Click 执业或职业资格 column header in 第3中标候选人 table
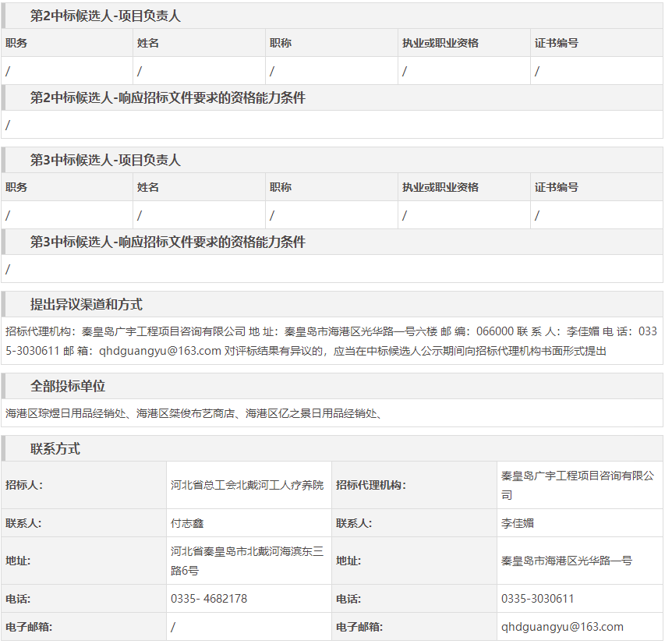The height and width of the screenshot is (644, 665). pyautogui.click(x=440, y=187)
